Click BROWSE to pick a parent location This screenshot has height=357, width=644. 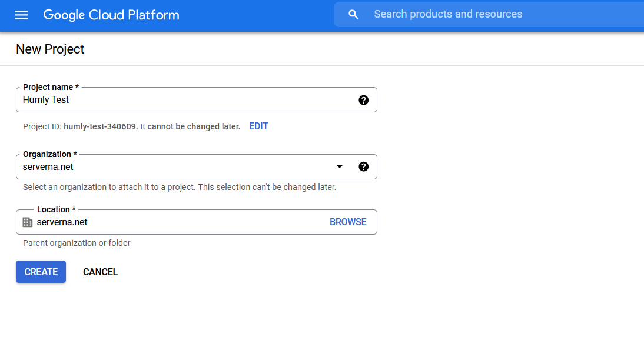348,222
